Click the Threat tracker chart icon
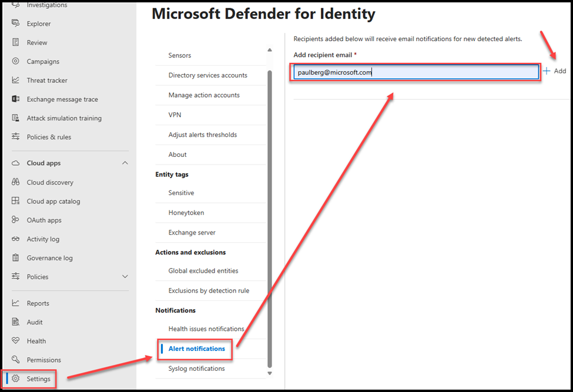Viewport: 573px width, 392px height. click(x=15, y=80)
